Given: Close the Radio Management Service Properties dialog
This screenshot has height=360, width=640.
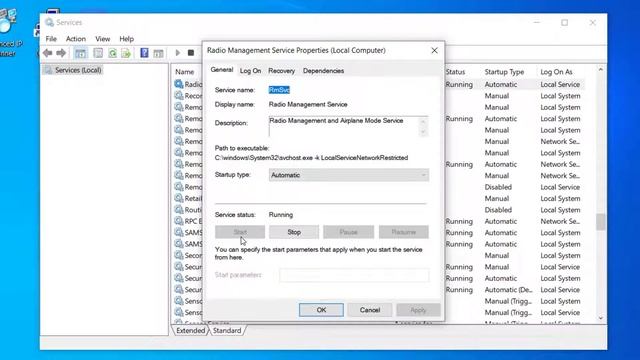Looking at the screenshot, I should click(434, 50).
